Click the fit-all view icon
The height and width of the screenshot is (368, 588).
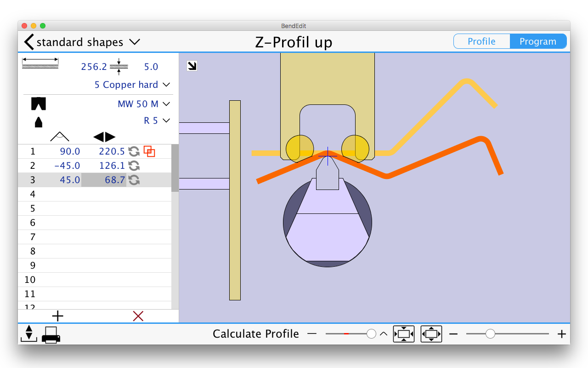431,334
